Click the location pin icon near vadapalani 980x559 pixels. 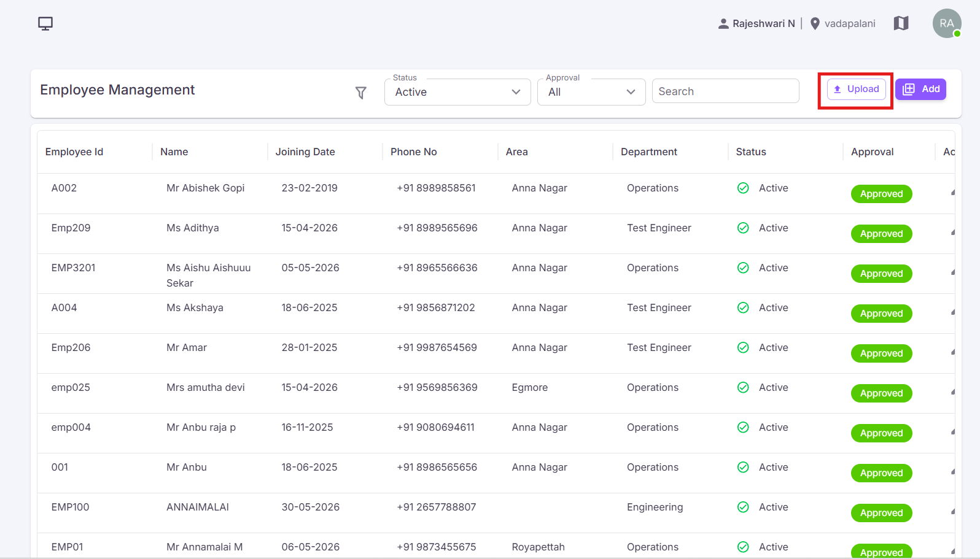815,24
